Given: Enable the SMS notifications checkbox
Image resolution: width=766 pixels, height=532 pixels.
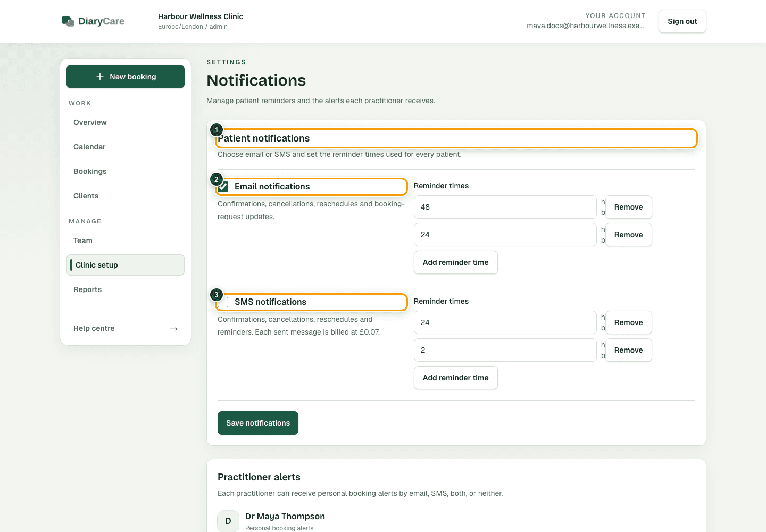Looking at the screenshot, I should point(223,302).
